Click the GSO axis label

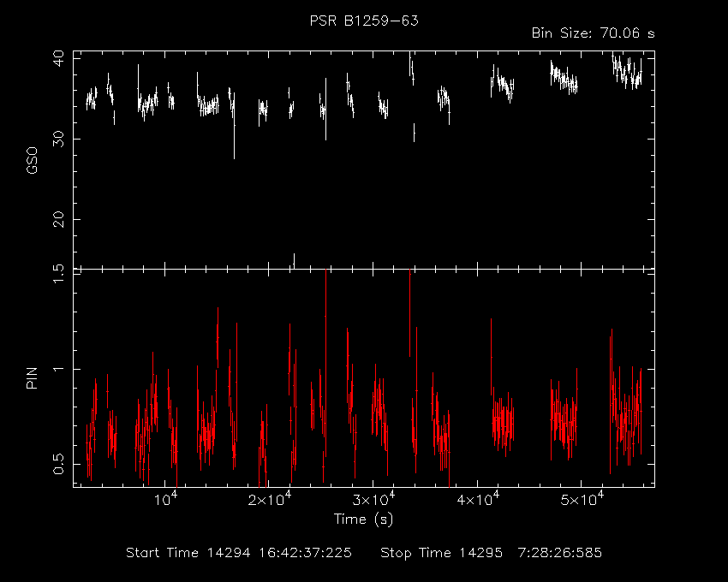[x=32, y=160]
